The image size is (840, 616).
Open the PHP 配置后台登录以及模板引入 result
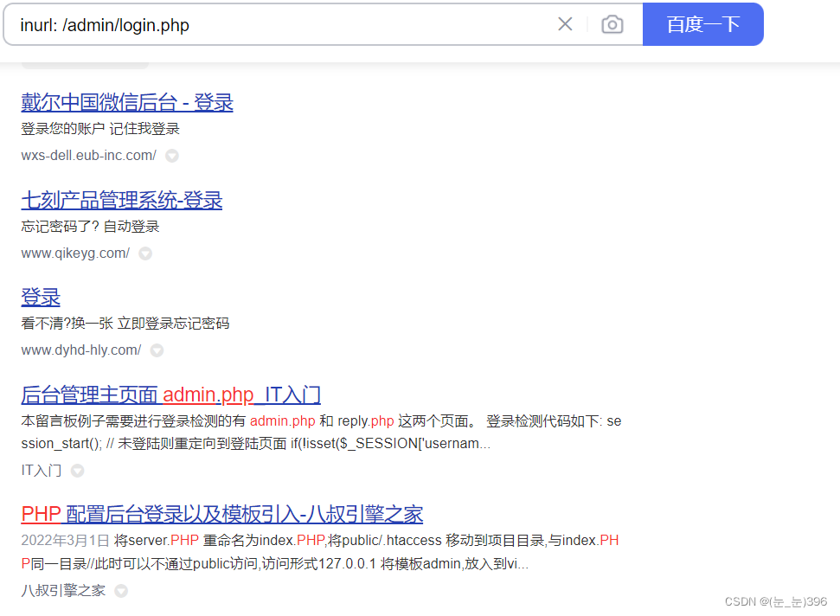coord(221,514)
